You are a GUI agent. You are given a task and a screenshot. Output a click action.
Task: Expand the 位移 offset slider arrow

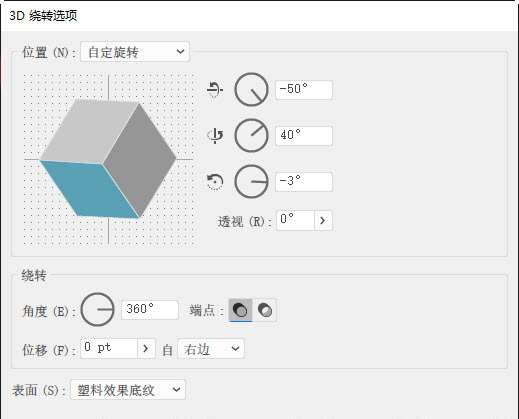(146, 349)
